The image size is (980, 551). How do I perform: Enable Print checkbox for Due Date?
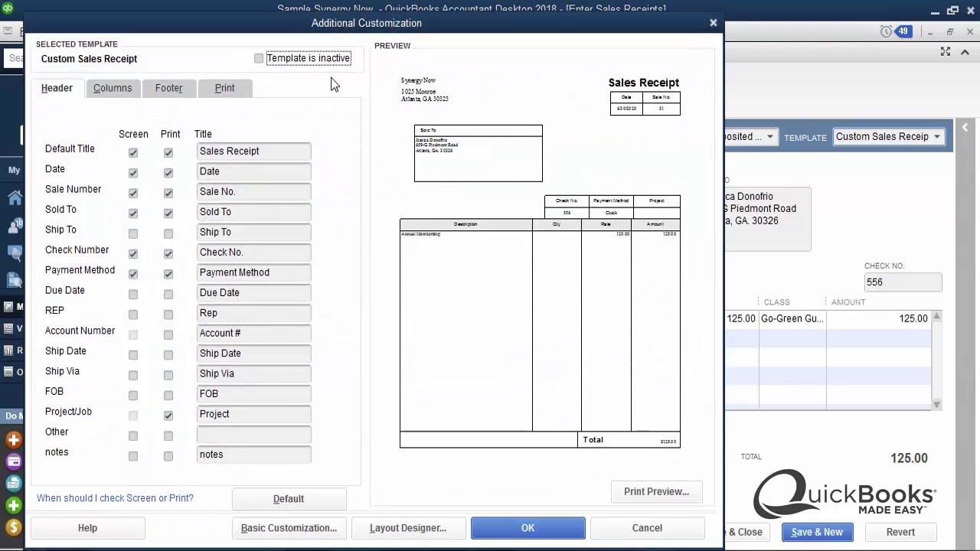168,294
